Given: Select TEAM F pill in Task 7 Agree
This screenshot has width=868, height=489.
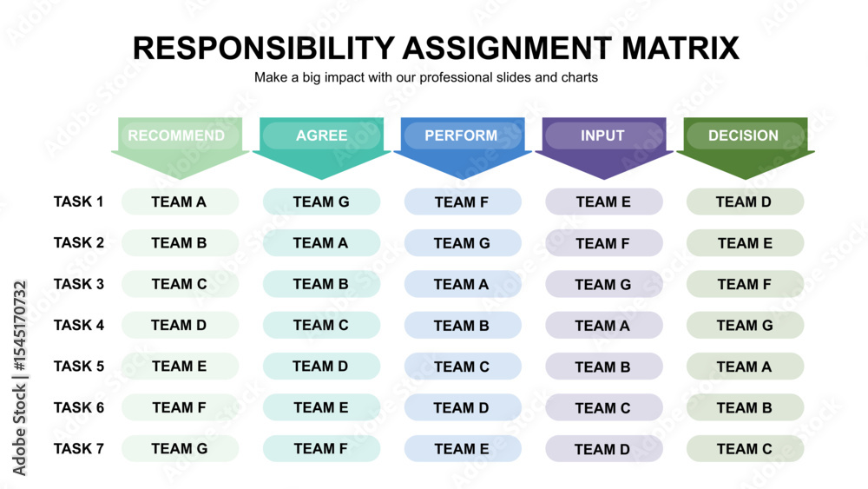Looking at the screenshot, I should pos(322,448).
